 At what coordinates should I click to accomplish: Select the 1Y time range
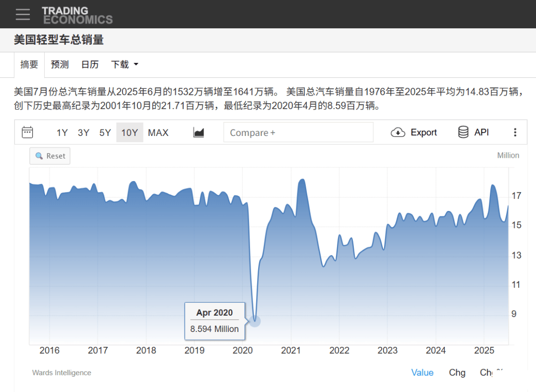[x=62, y=132]
